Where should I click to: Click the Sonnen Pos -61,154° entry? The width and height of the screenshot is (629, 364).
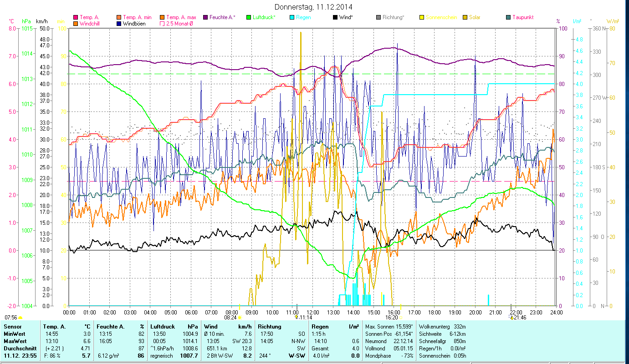tap(389, 334)
